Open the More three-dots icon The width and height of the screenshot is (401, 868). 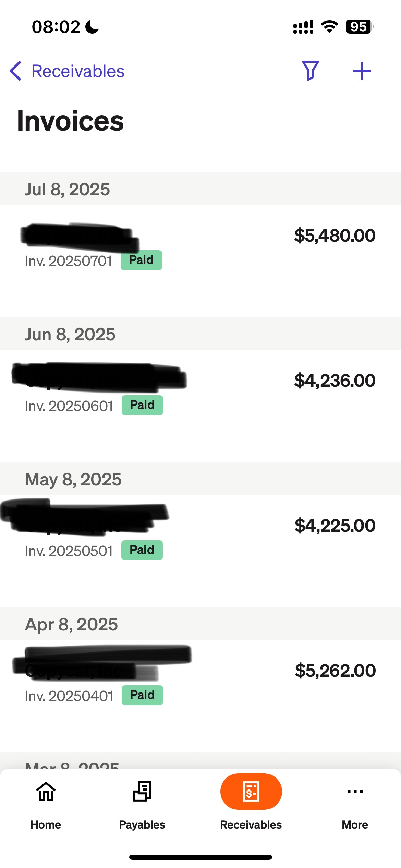point(355,791)
